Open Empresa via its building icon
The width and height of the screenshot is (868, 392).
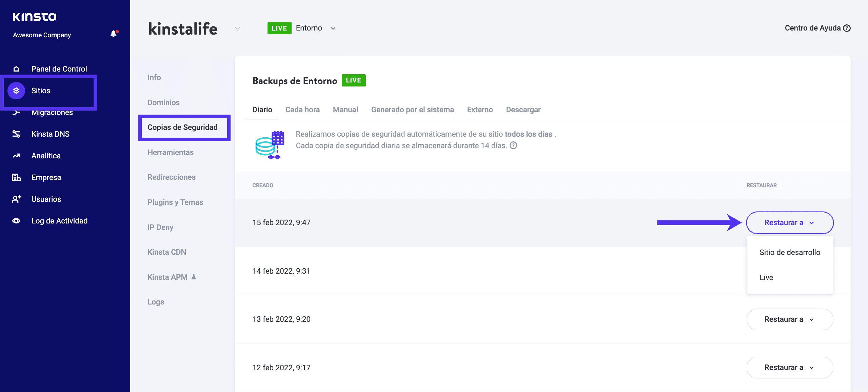16,177
